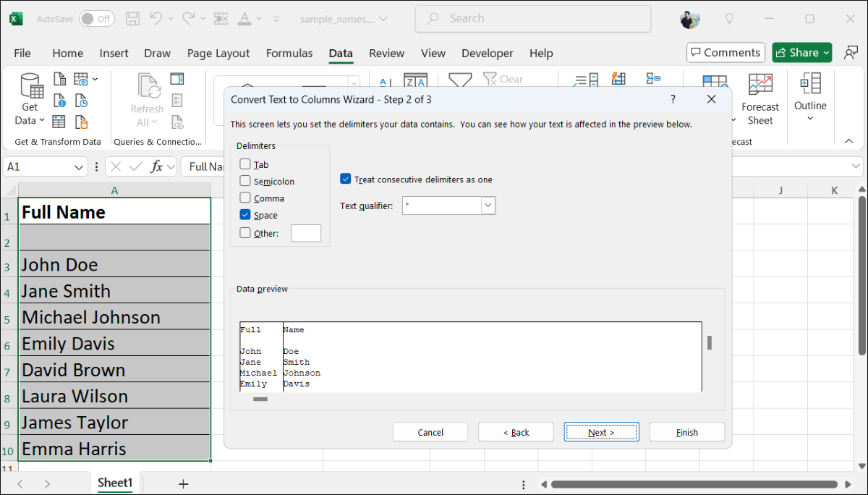
Task: Click the Search box in title bar
Action: point(533,19)
